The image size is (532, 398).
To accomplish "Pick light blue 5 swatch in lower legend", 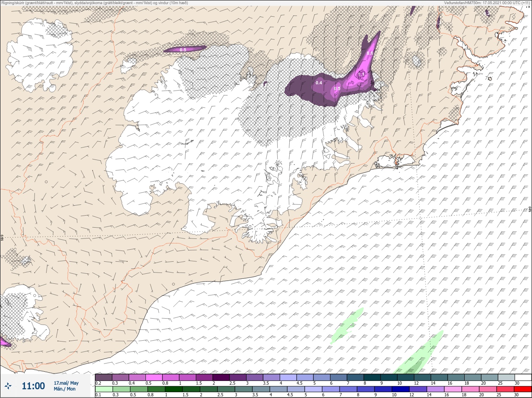I will tap(313, 390).
